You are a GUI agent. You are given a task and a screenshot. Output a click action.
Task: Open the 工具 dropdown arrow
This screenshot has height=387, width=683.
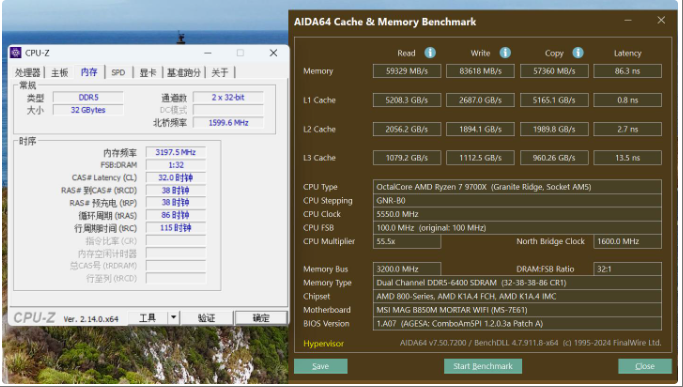[173, 317]
